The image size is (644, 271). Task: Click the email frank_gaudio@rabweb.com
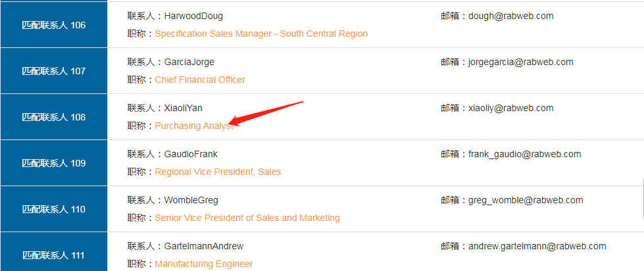pos(524,155)
